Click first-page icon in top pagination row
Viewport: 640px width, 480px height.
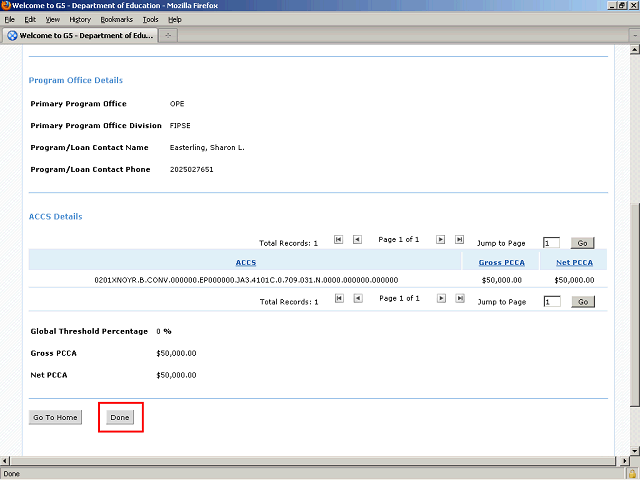(x=338, y=240)
